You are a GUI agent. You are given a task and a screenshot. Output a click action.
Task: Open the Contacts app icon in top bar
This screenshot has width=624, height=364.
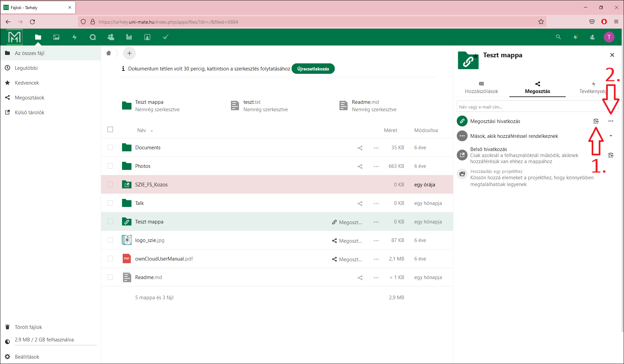pyautogui.click(x=111, y=37)
